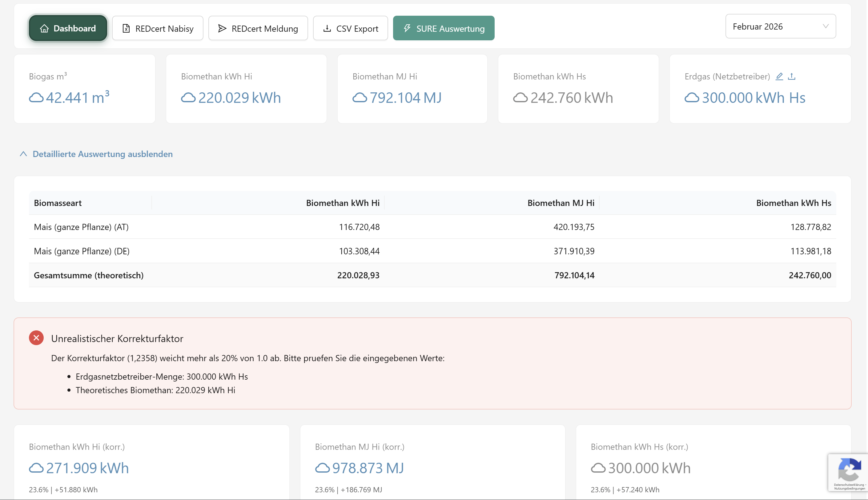Click the upload icon beside Erdgas (Netzbetreiber)
This screenshot has width=868, height=500.
[x=791, y=76]
